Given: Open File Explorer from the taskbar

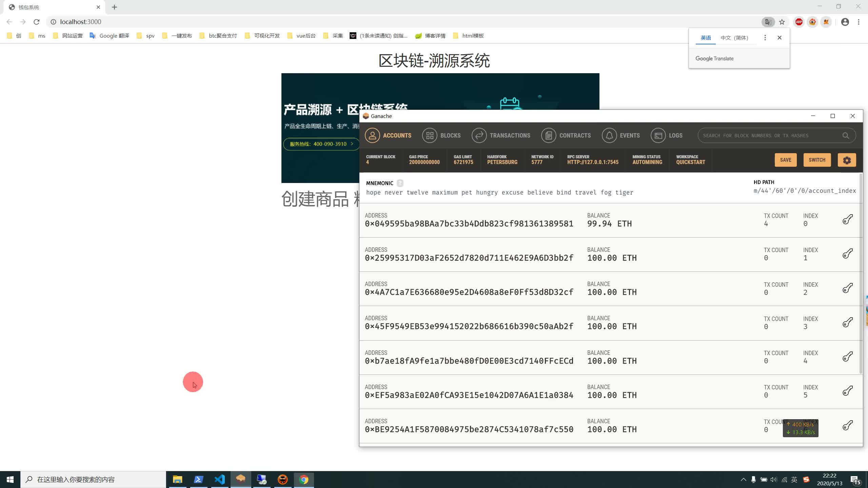Looking at the screenshot, I should click(178, 479).
